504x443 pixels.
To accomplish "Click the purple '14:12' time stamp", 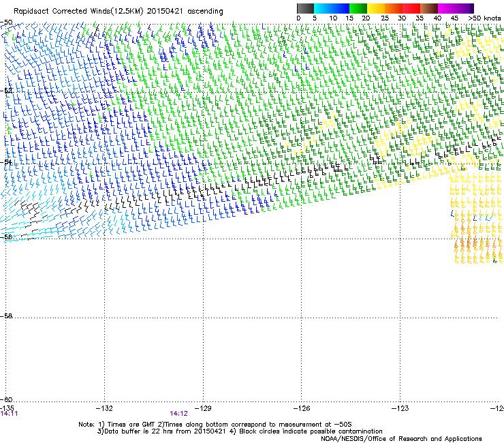I will [x=178, y=414].
